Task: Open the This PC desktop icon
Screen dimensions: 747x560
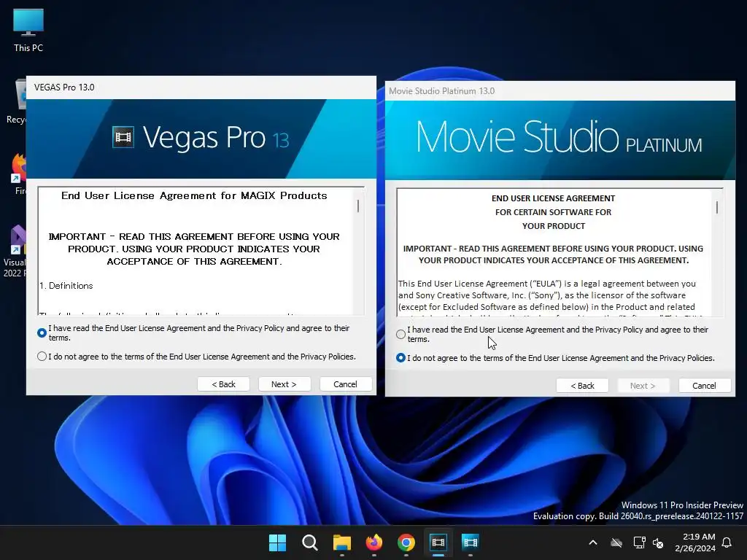Action: [28, 31]
